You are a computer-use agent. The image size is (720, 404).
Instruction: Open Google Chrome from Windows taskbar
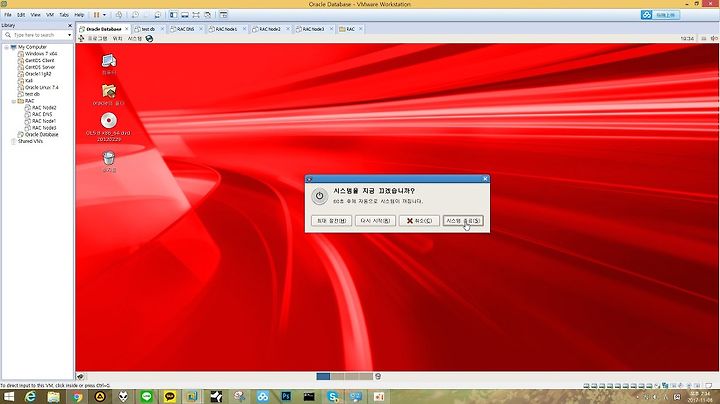click(77, 397)
